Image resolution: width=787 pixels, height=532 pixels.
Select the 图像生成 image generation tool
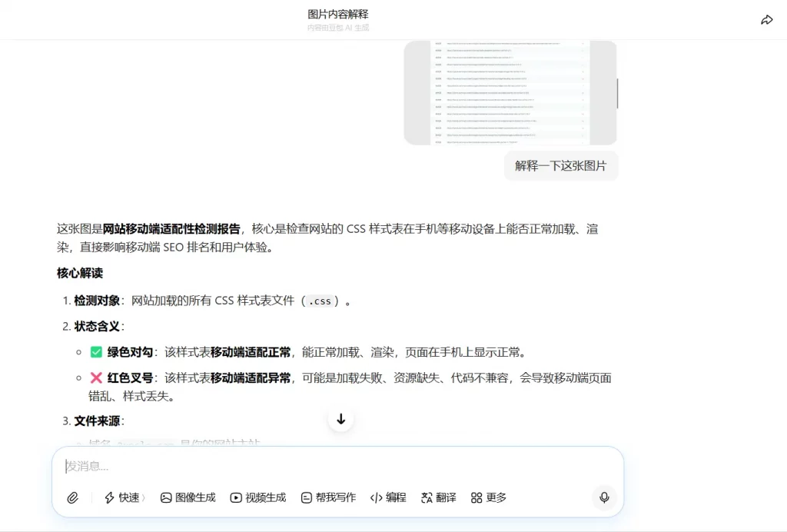pyautogui.click(x=188, y=497)
